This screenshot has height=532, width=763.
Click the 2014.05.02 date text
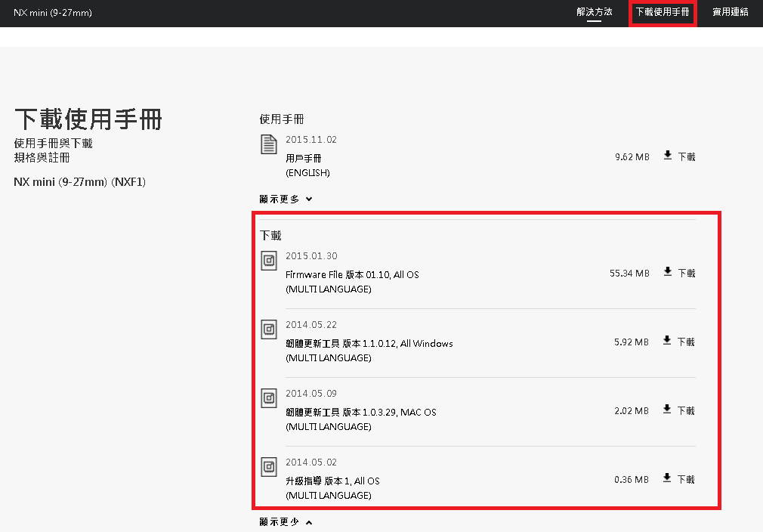(311, 462)
